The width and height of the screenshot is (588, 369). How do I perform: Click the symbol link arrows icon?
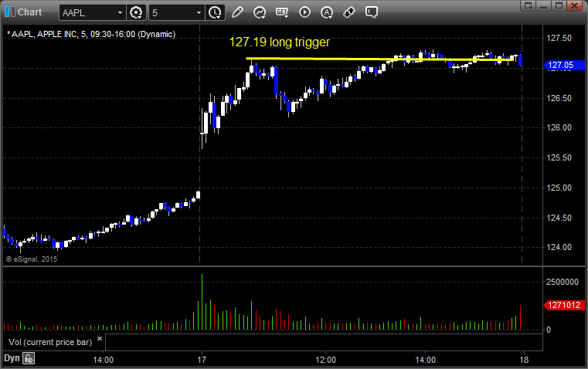[349, 12]
